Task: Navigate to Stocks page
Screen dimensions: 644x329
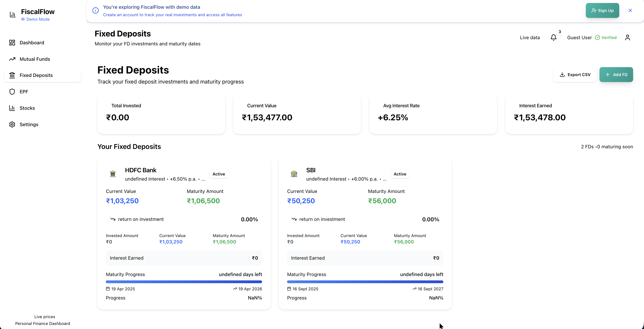Action: click(27, 108)
